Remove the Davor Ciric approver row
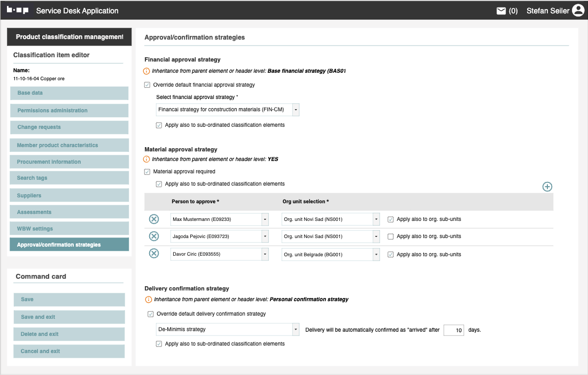The width and height of the screenshot is (588, 375). click(154, 254)
